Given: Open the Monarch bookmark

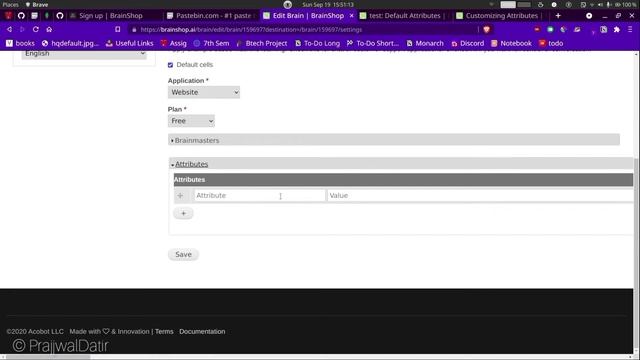Looking at the screenshot, I should (x=425, y=43).
